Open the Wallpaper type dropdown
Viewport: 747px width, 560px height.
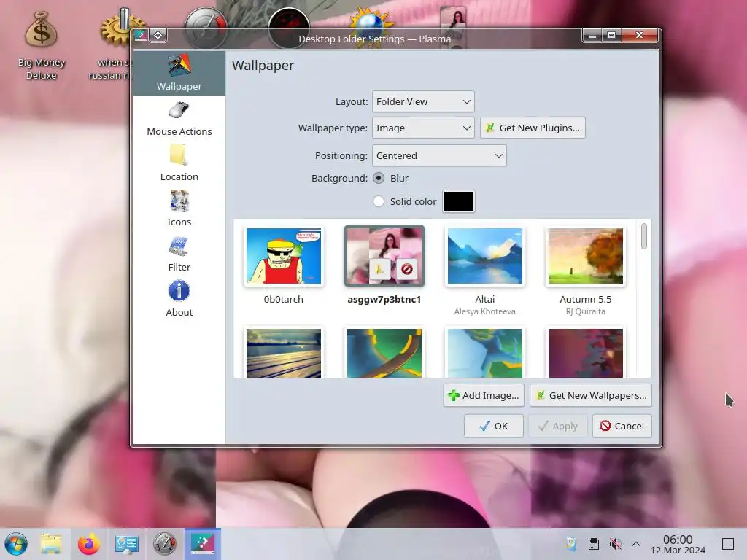pyautogui.click(x=423, y=128)
